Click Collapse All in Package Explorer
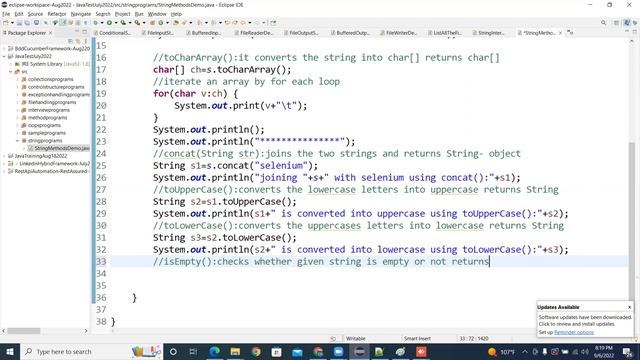 point(70,41)
